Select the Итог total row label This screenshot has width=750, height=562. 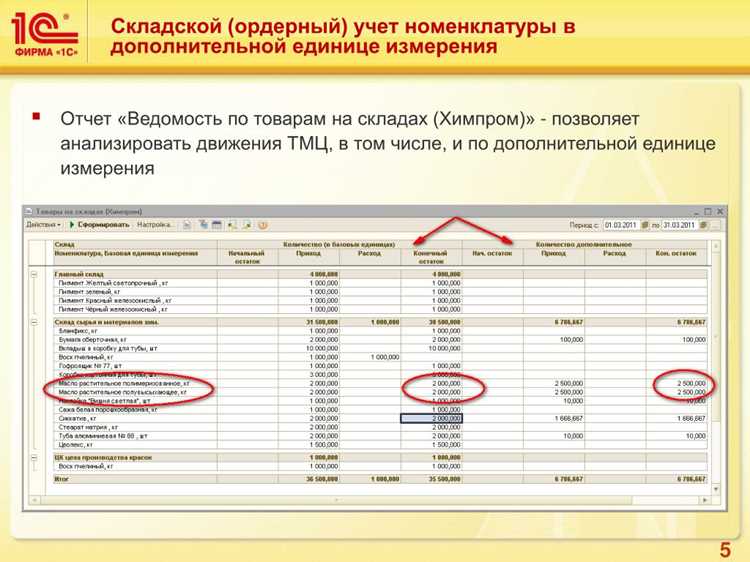(x=61, y=479)
